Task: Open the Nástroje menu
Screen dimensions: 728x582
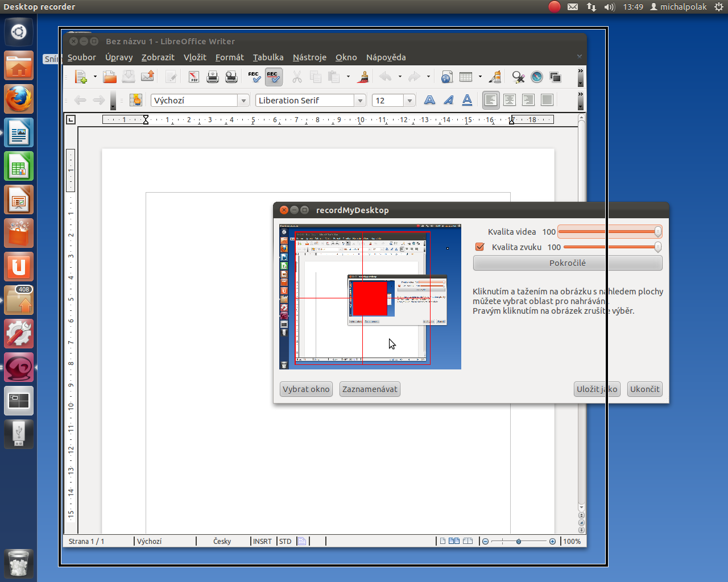Action: pyautogui.click(x=309, y=57)
